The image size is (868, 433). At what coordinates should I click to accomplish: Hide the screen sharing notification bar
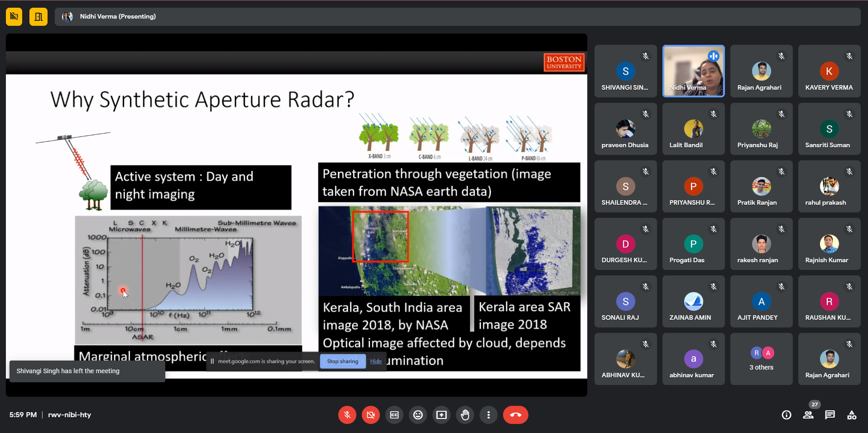pos(376,361)
